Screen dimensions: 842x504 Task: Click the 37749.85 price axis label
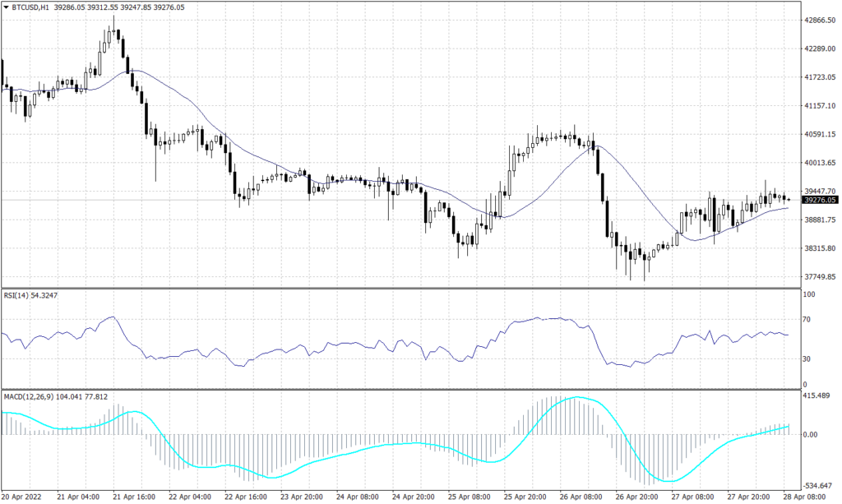pyautogui.click(x=820, y=277)
